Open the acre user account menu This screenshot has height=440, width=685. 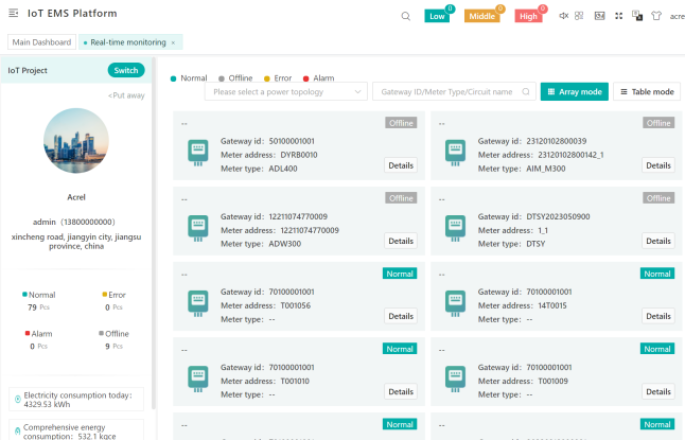(676, 16)
